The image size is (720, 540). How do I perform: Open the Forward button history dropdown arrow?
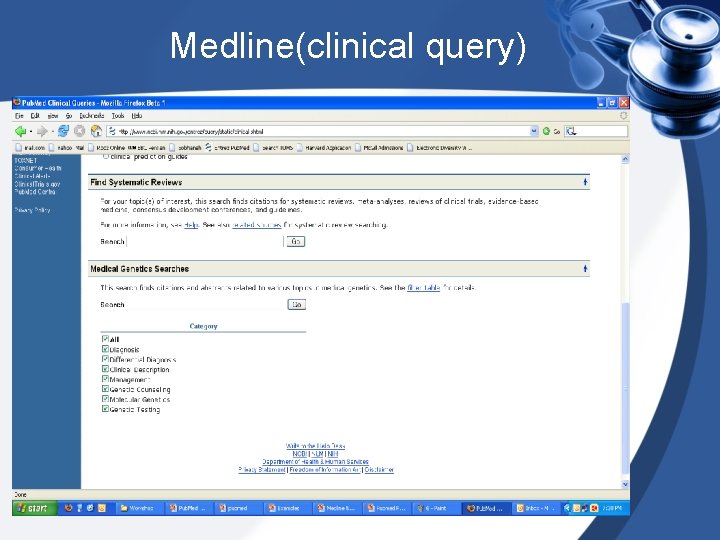coord(52,132)
